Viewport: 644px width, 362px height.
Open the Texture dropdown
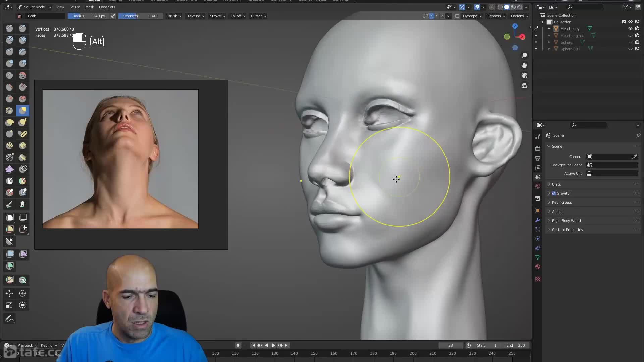click(196, 16)
